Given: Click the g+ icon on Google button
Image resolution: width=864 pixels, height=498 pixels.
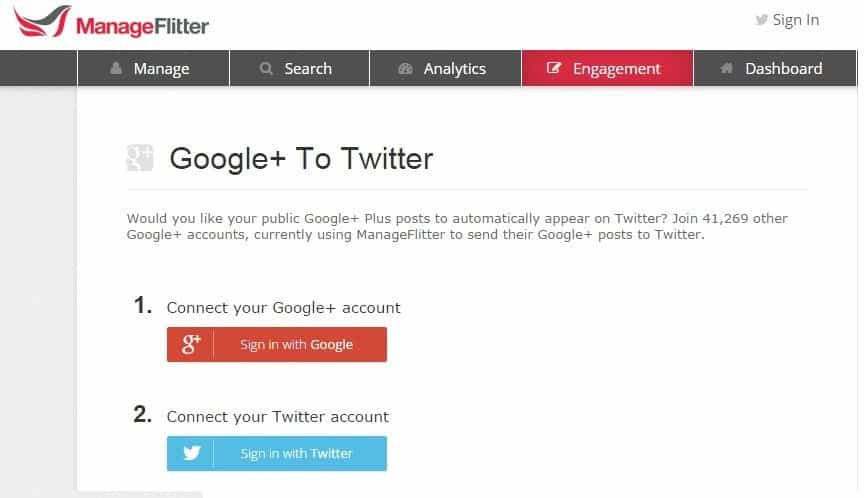Looking at the screenshot, I should pos(191,344).
